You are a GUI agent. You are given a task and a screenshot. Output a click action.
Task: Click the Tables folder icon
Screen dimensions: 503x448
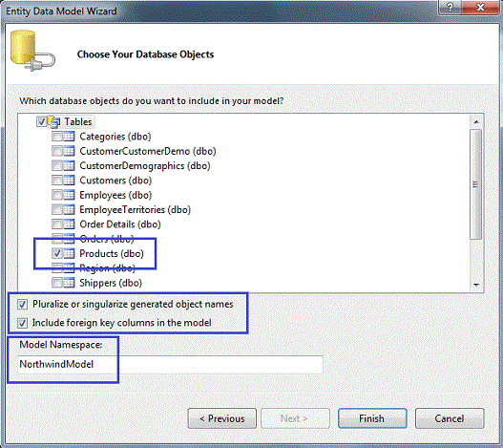coord(53,121)
